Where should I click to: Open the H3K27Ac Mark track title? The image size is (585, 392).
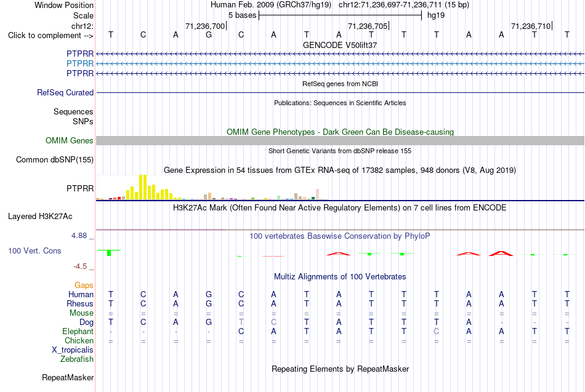click(340, 208)
